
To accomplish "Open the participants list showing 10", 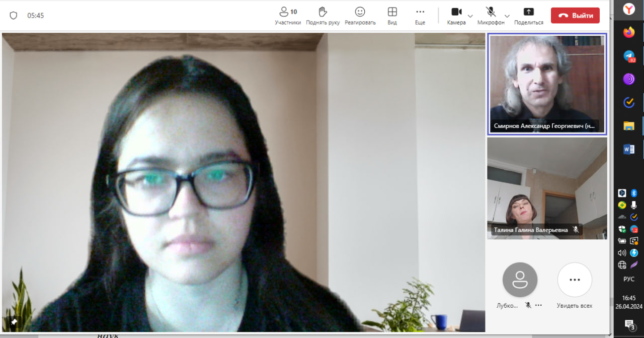I will pyautogui.click(x=288, y=16).
